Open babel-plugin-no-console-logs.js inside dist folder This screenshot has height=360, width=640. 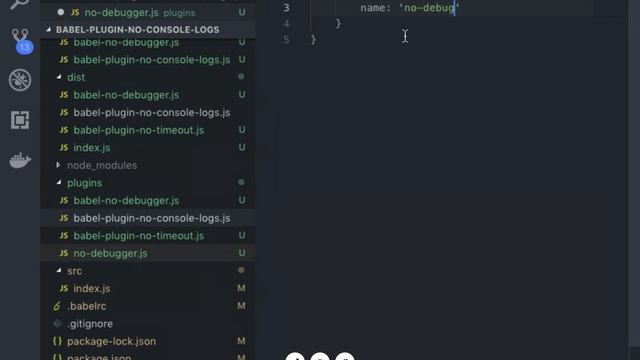coord(152,112)
